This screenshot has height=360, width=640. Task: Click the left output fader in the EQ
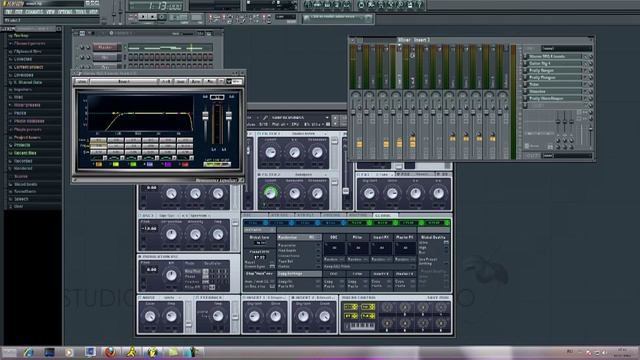205,117
